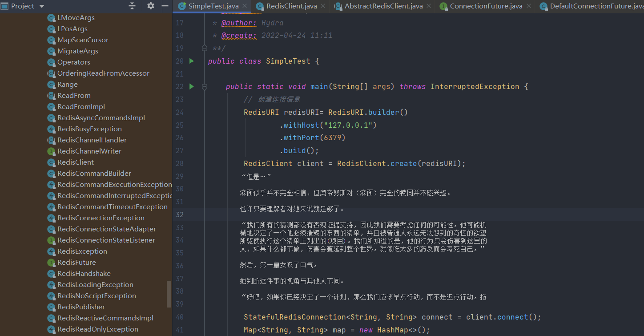
Task: Run main method via gutter arrow
Action: point(192,86)
